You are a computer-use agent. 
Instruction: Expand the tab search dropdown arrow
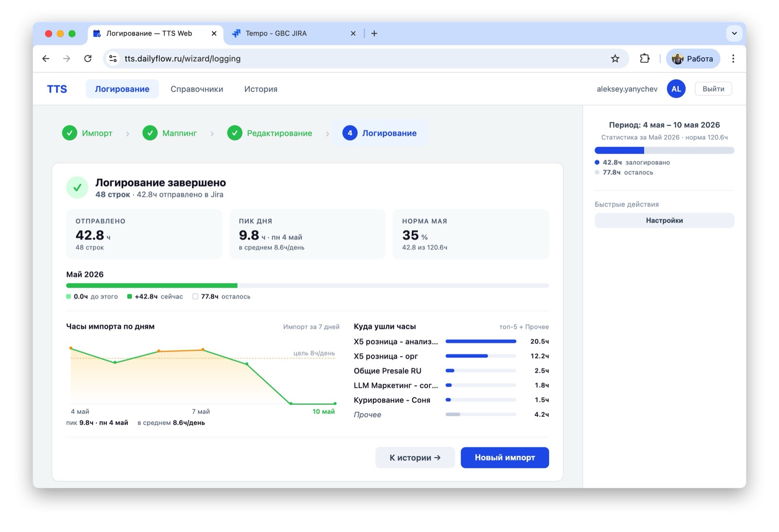click(734, 34)
